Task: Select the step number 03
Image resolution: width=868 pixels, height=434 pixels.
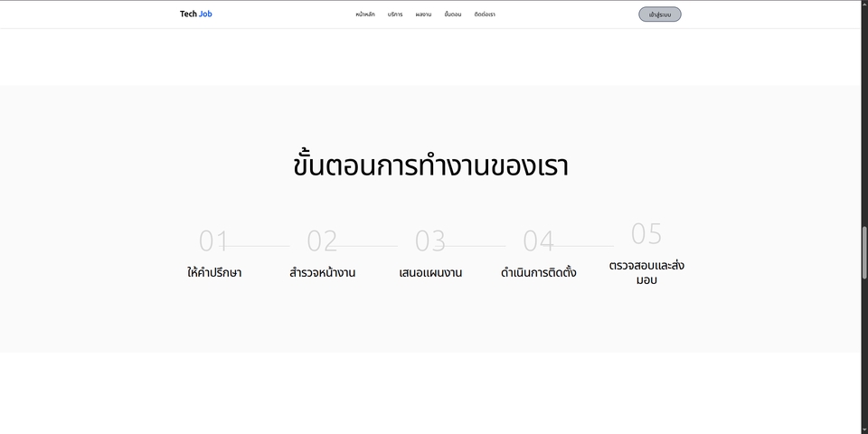Action: point(430,241)
